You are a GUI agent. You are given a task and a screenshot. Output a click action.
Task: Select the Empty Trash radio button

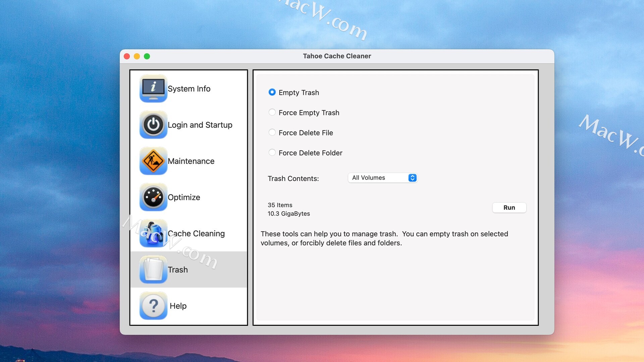tap(272, 92)
